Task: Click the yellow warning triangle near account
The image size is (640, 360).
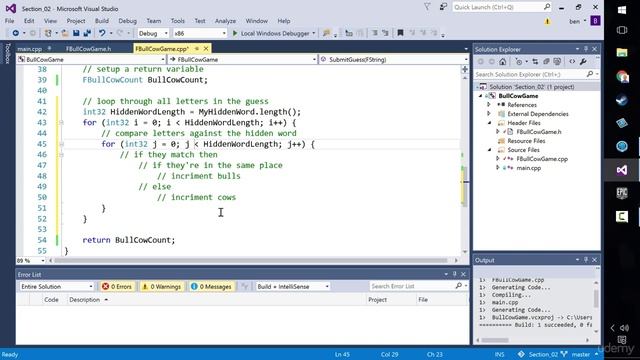Action: (x=547, y=21)
